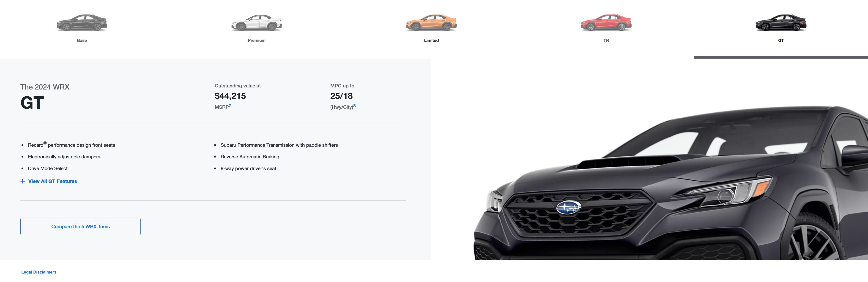This screenshot has height=282, width=868.
Task: Switch to the Base tab label
Action: [x=82, y=40]
